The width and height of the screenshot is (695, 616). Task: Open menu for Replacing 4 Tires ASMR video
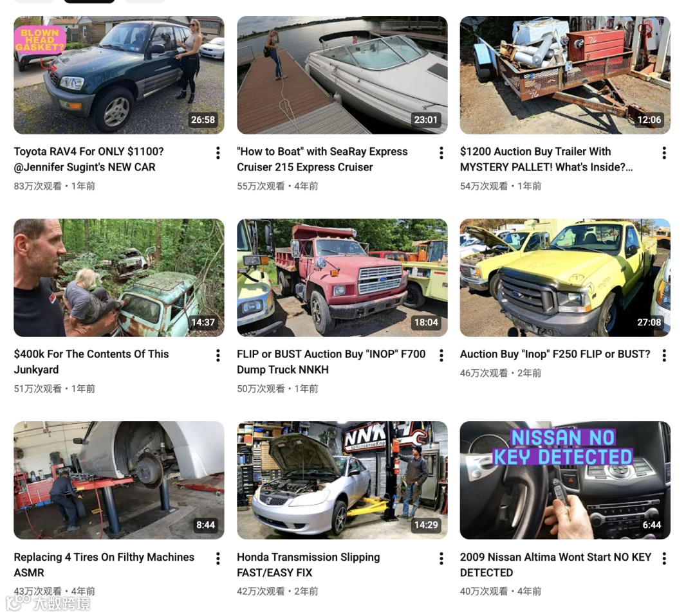(218, 558)
